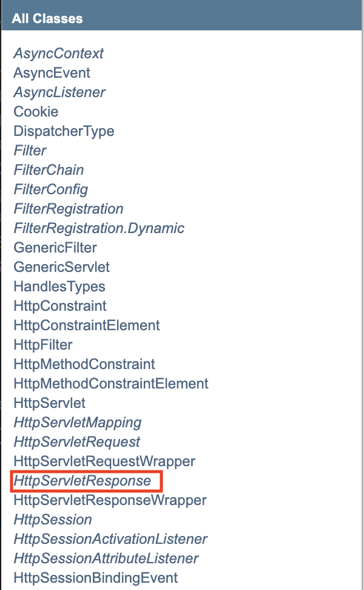Open FilterRegistration.Dynamic link
This screenshot has width=364, height=590.
click(98, 228)
